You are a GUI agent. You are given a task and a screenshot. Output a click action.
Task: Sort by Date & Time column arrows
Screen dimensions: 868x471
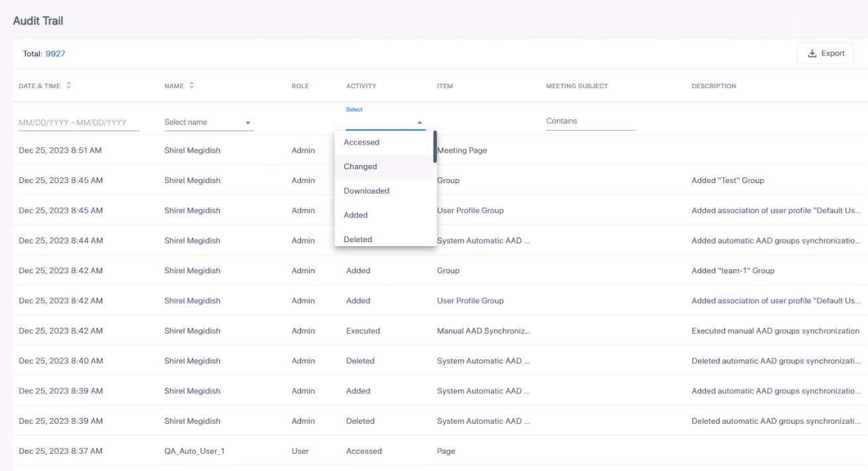[x=68, y=86]
